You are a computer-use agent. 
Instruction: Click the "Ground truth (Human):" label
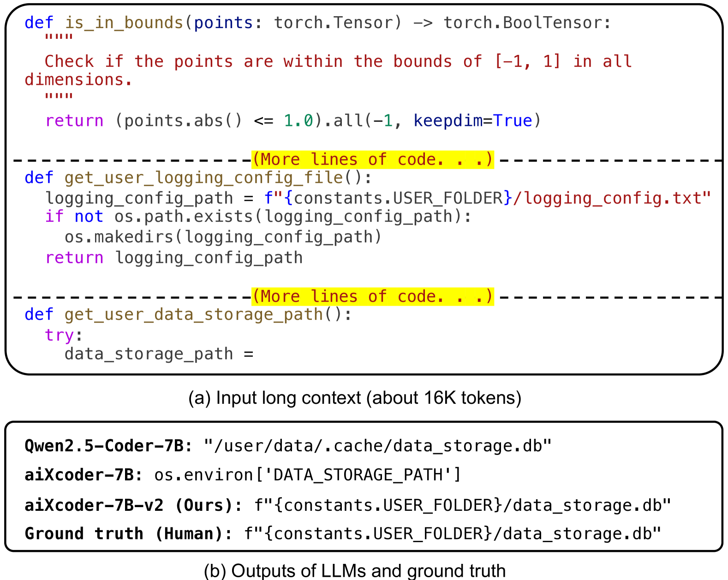[x=129, y=533]
